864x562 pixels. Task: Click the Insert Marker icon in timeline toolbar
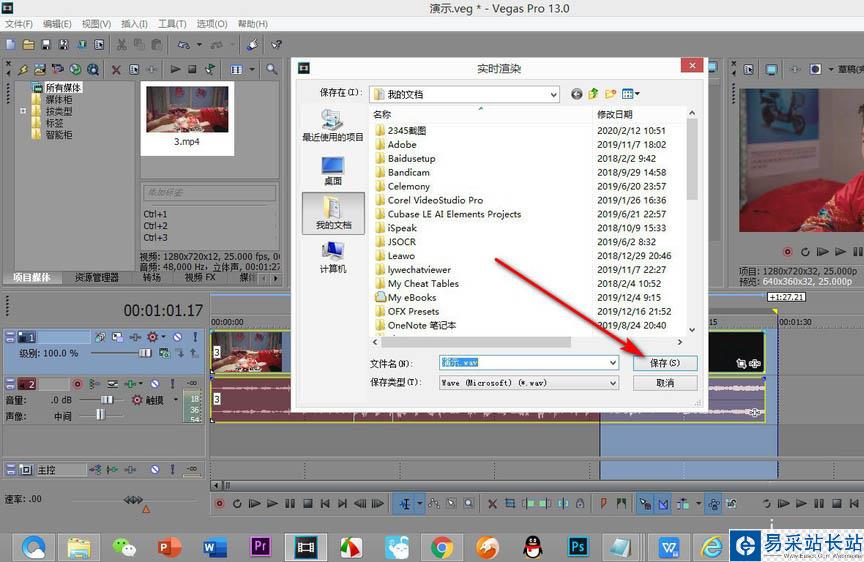(603, 504)
